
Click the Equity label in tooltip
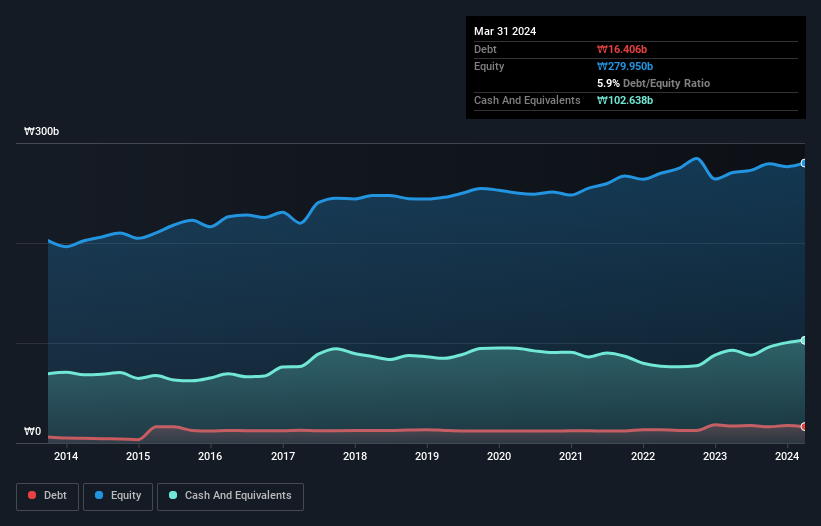489,66
